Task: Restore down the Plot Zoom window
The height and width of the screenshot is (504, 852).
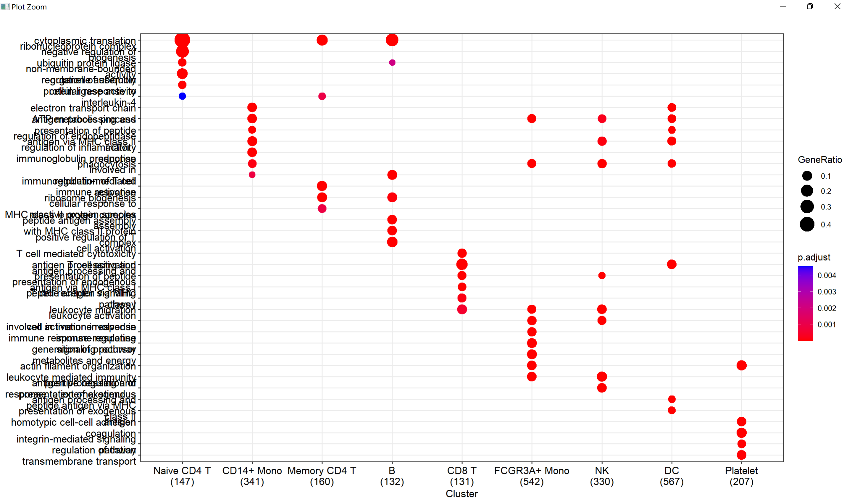Action: pyautogui.click(x=810, y=7)
